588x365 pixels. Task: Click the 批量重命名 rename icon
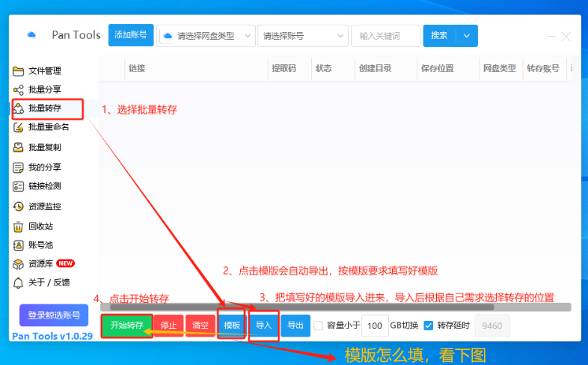[18, 127]
